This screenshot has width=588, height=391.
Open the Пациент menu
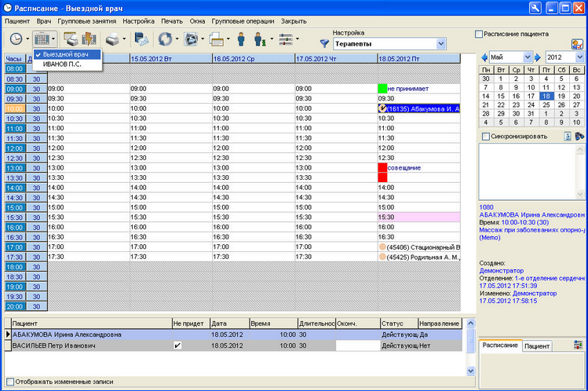tap(17, 21)
